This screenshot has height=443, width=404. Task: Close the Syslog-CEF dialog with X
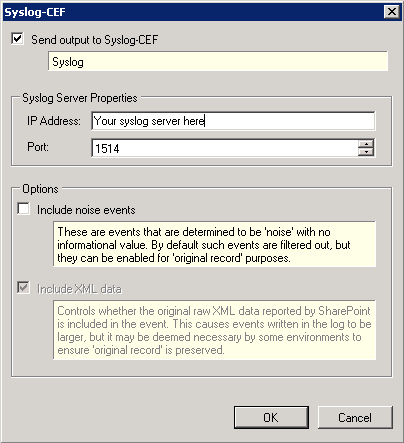(x=392, y=12)
